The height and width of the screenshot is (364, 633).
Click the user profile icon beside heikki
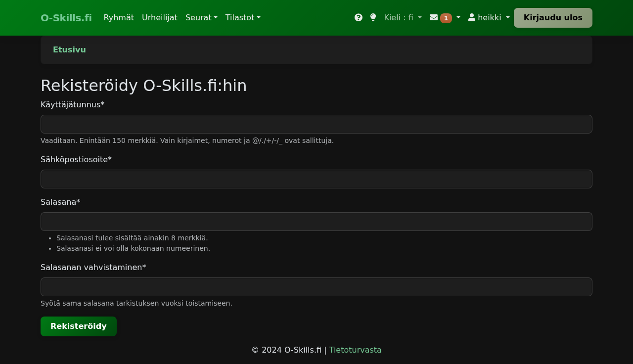click(472, 18)
